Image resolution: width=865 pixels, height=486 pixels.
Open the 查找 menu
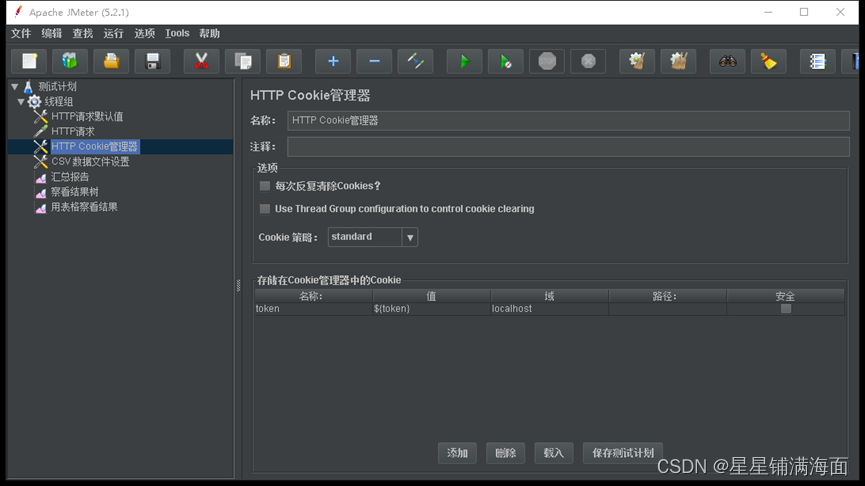point(83,34)
